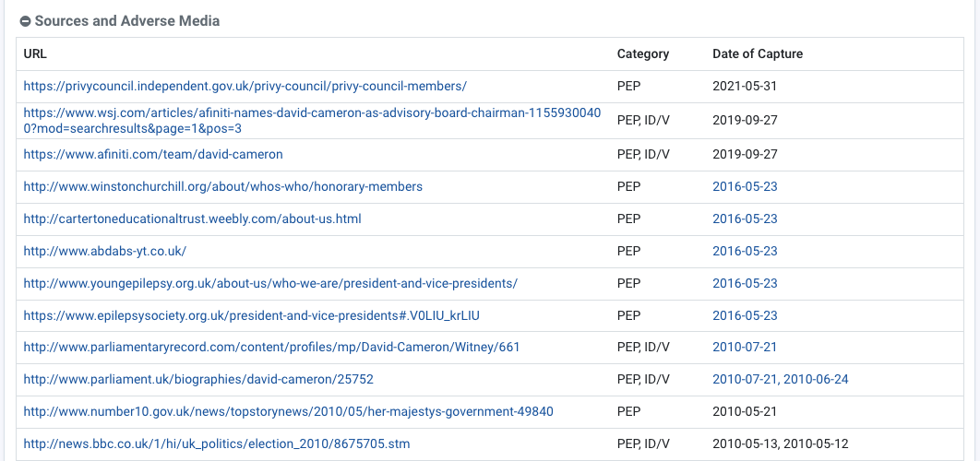Viewport: 980px width, 461px height.
Task: Open the parliamentaryrecord.com Witney profile link
Action: tap(272, 347)
